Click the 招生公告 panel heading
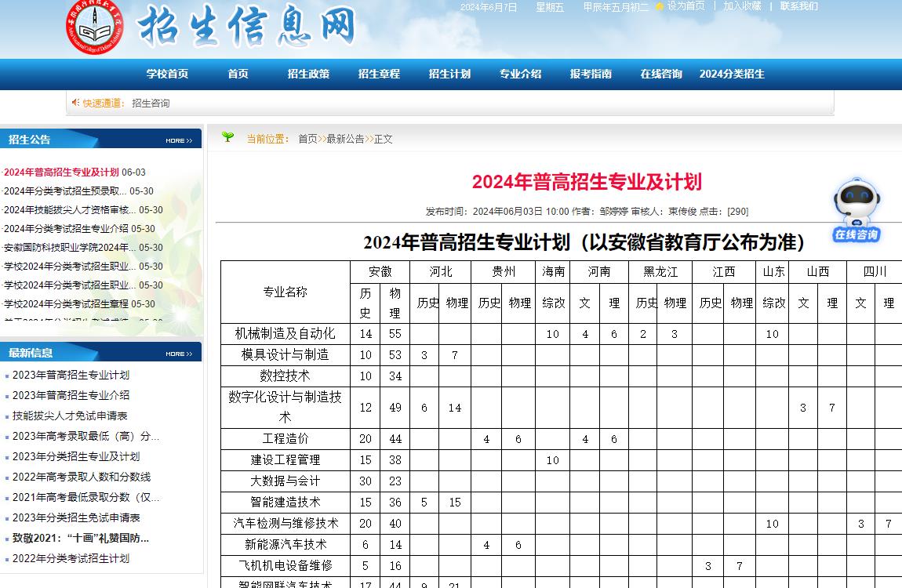Screen dimensions: 902x588 coord(29,140)
